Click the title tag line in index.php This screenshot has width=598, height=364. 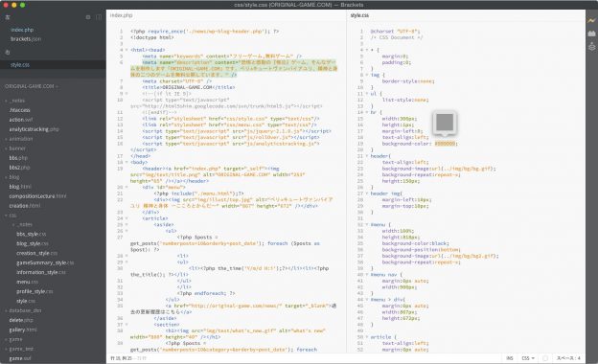click(189, 87)
